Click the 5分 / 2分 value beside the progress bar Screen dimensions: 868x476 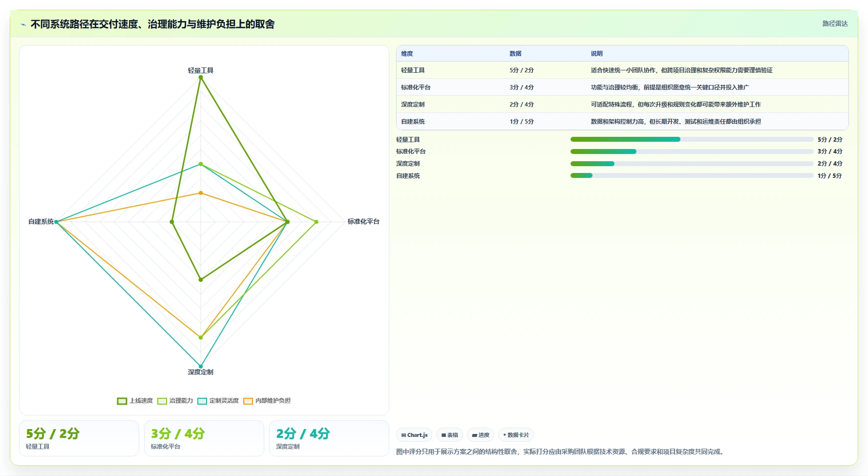tap(830, 140)
